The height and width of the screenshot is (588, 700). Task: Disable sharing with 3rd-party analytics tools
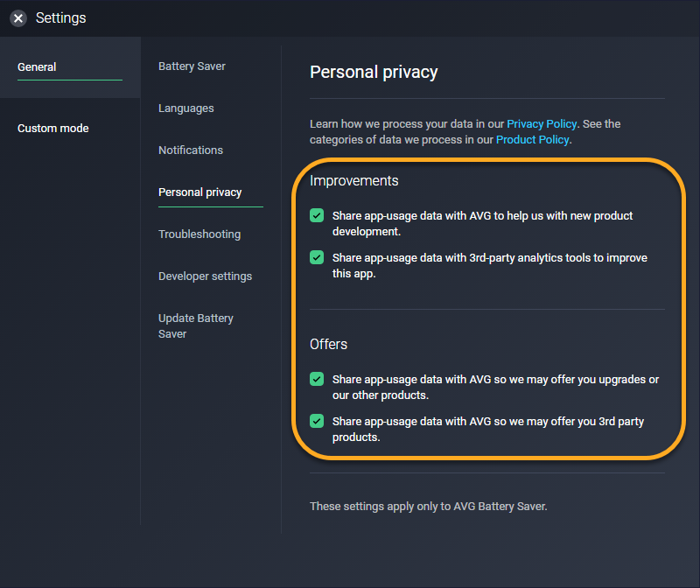(x=317, y=258)
